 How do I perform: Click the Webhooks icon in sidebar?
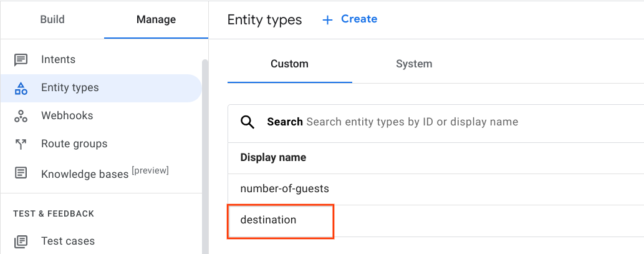21,116
